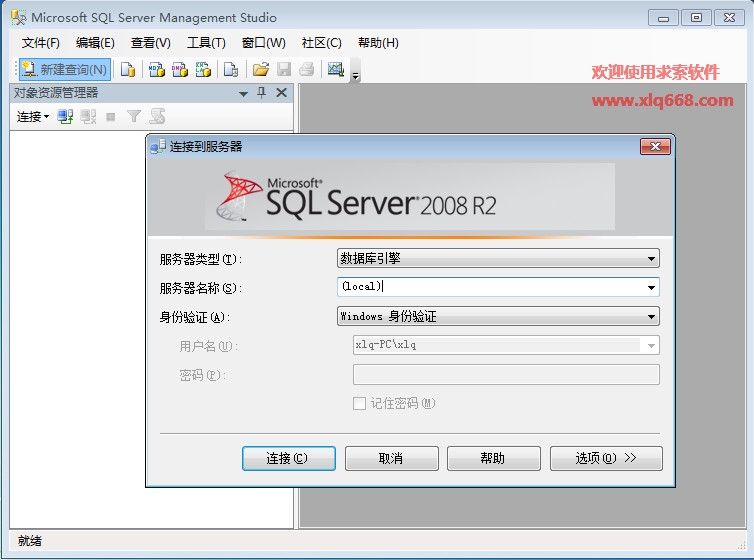754x560 pixels.
Task: Open 对象资源管理器 window position dropdown
Action: tap(243, 93)
